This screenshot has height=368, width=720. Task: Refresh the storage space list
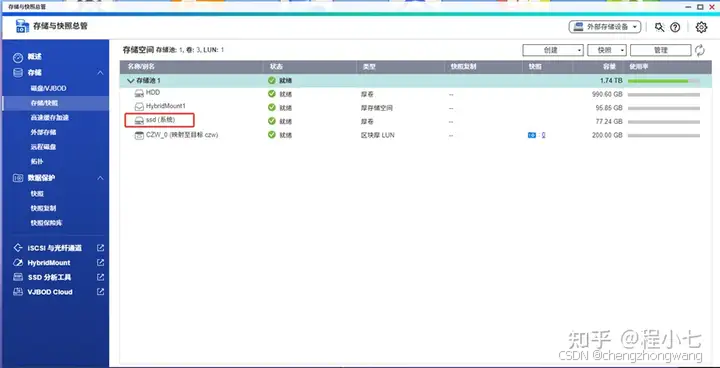[x=699, y=50]
